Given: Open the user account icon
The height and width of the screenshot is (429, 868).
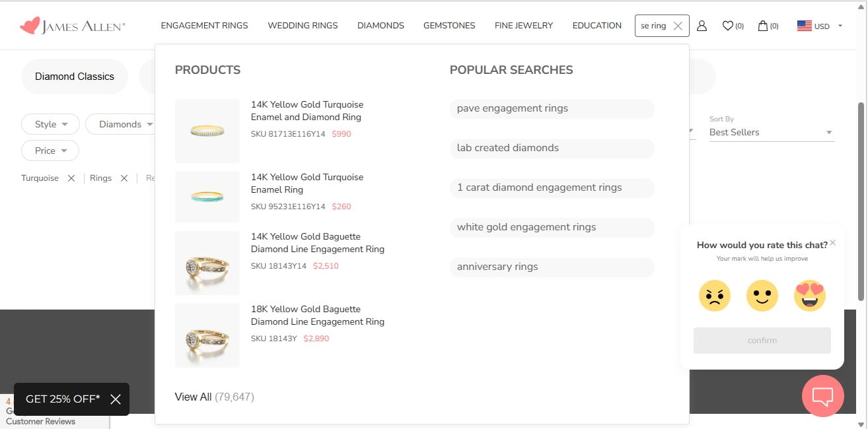Looking at the screenshot, I should click(x=702, y=26).
